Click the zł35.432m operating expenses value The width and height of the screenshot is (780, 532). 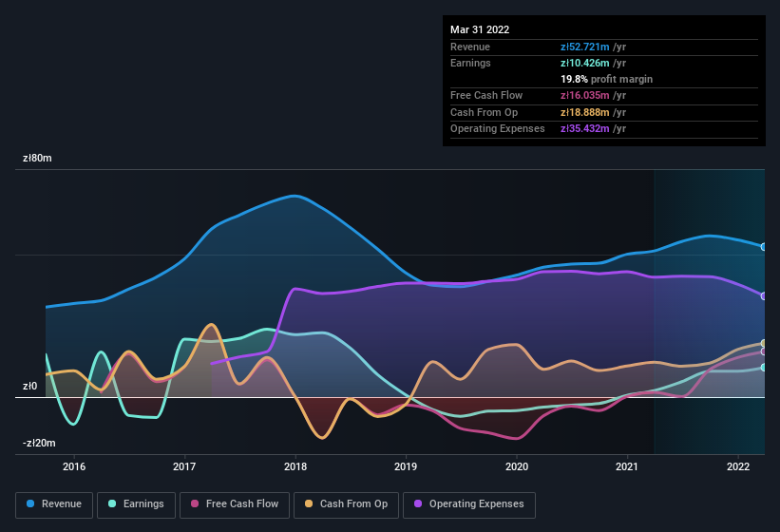coord(585,128)
